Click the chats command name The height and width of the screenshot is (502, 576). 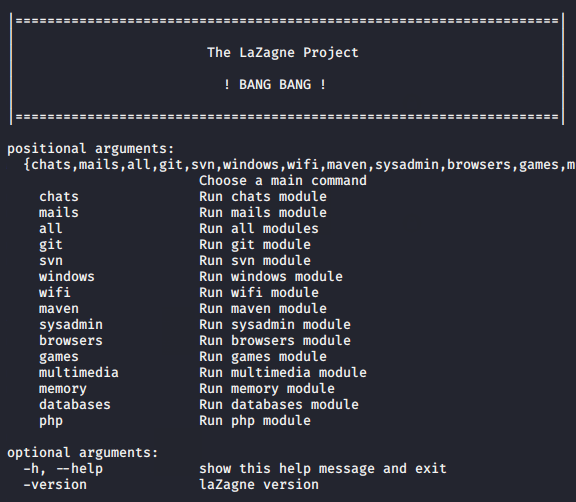59,196
